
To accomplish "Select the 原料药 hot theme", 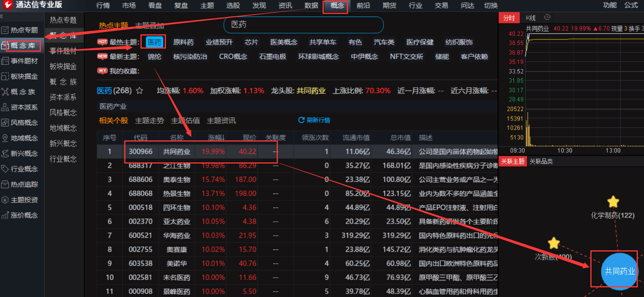I will 183,42.
